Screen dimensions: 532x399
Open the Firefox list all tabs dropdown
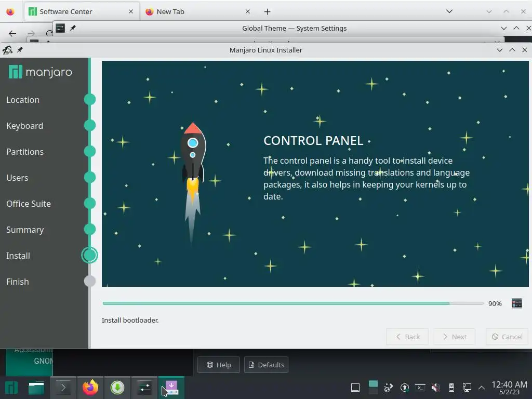[449, 11]
